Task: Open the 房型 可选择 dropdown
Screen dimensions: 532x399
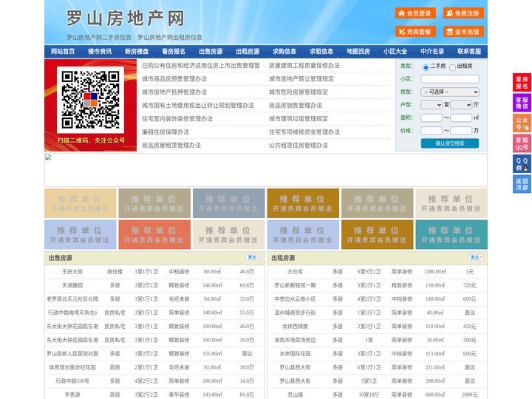Action: pos(450,92)
